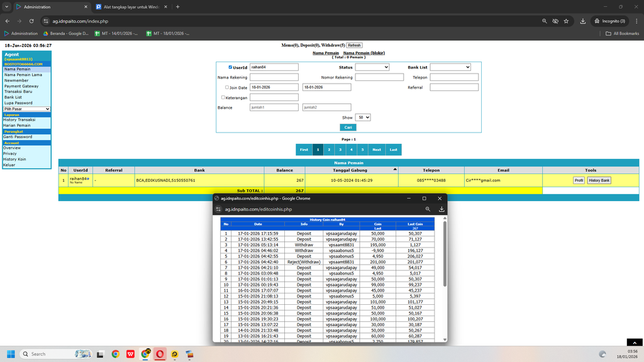Open Ganti Password in sidebar
This screenshot has height=362, width=644.
18,136
